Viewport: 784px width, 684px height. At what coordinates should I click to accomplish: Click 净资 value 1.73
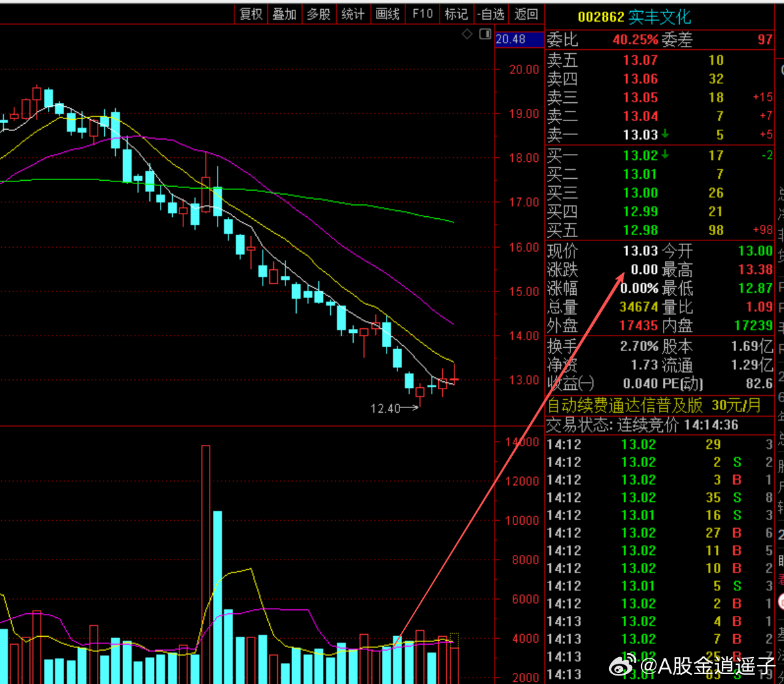click(x=644, y=364)
